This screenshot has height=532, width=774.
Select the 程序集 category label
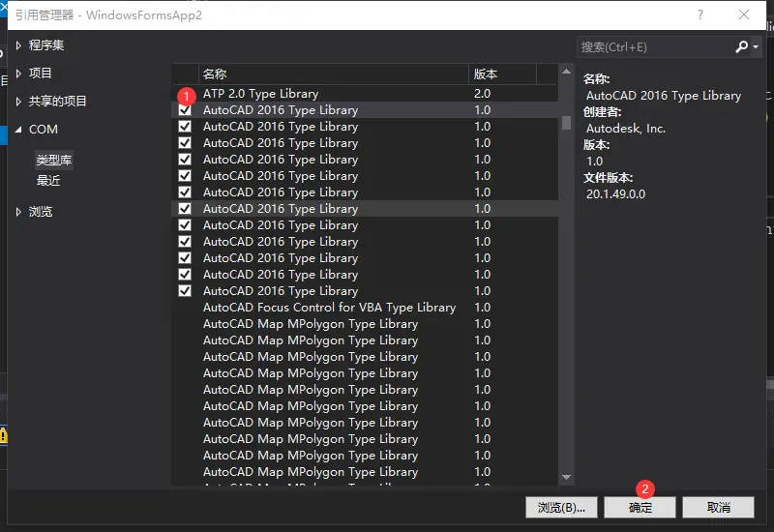pyautogui.click(x=46, y=45)
